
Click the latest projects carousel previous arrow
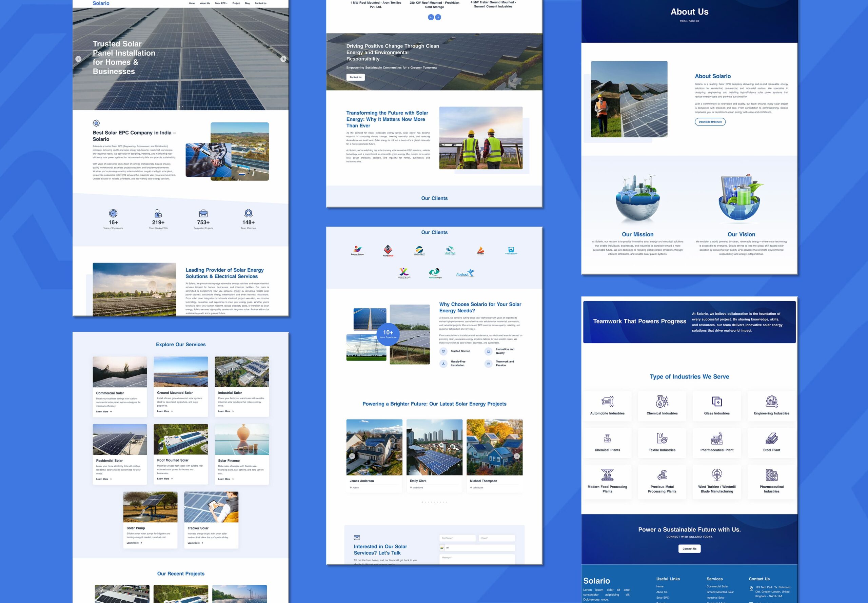[x=352, y=456]
